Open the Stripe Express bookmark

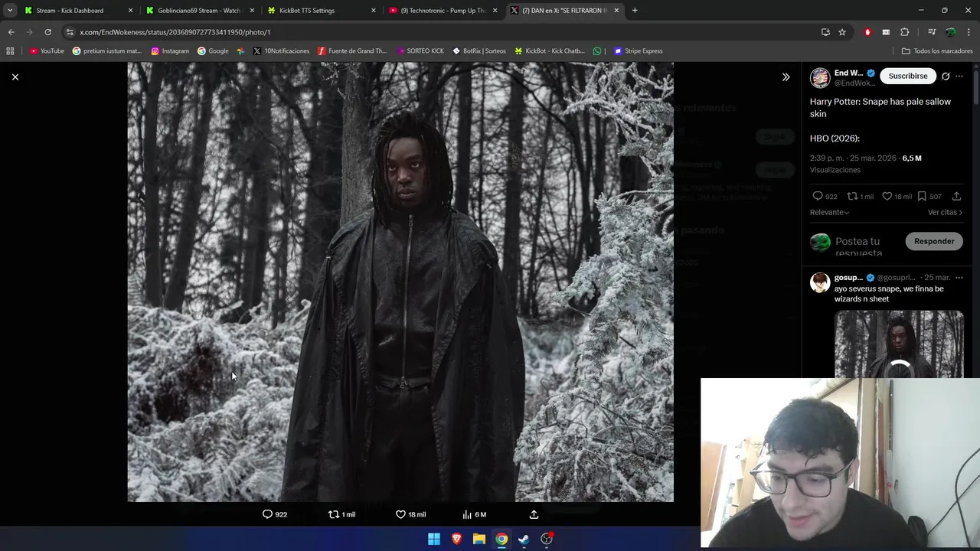(639, 51)
